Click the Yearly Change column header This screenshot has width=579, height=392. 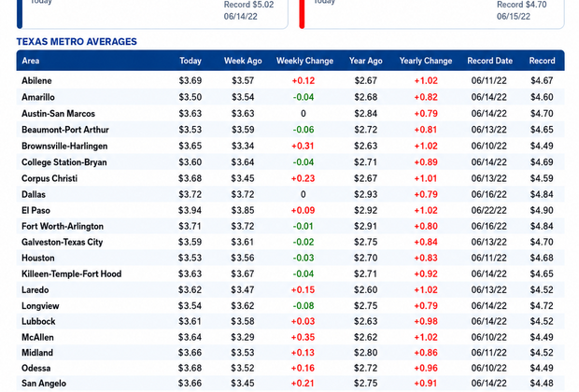point(426,61)
